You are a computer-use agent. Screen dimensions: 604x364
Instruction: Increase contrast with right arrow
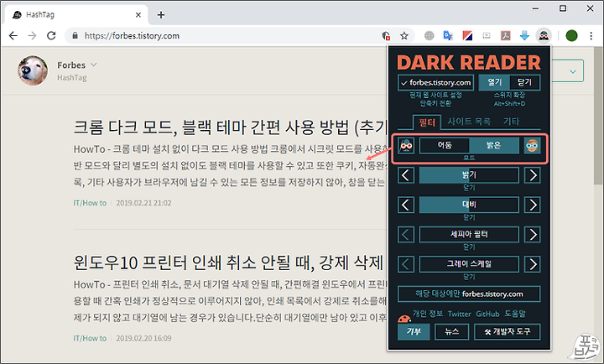tap(533, 205)
